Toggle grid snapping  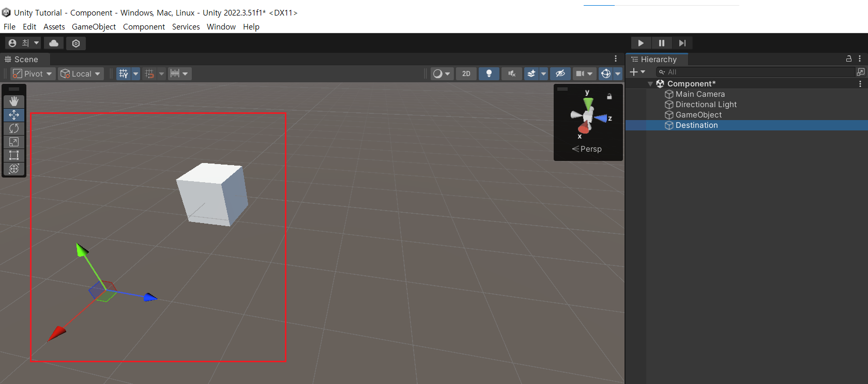pyautogui.click(x=149, y=73)
